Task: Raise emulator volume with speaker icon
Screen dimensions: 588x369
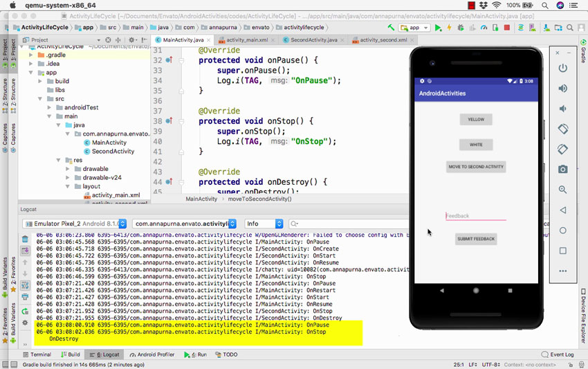Action: click(562, 88)
